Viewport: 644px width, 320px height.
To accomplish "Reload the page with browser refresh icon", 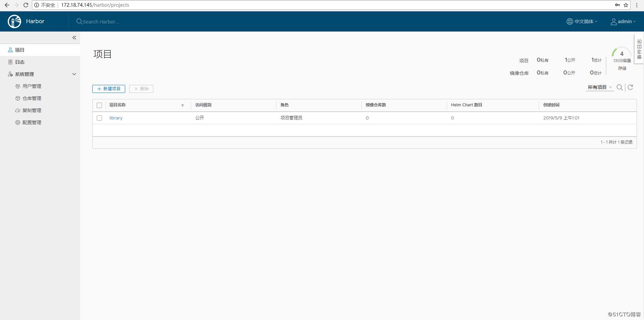I will pos(26,5).
